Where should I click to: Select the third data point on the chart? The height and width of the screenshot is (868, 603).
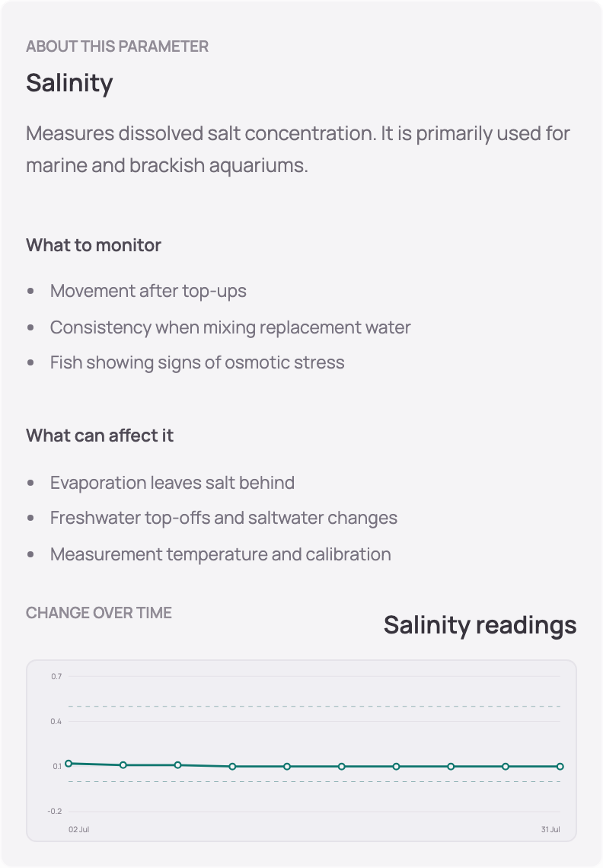(x=177, y=765)
